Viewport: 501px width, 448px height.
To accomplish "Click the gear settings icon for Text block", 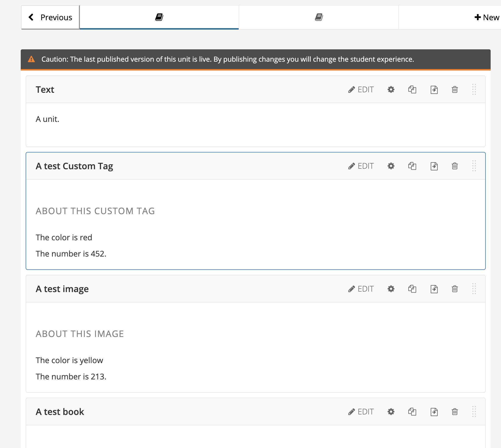I will tap(391, 90).
